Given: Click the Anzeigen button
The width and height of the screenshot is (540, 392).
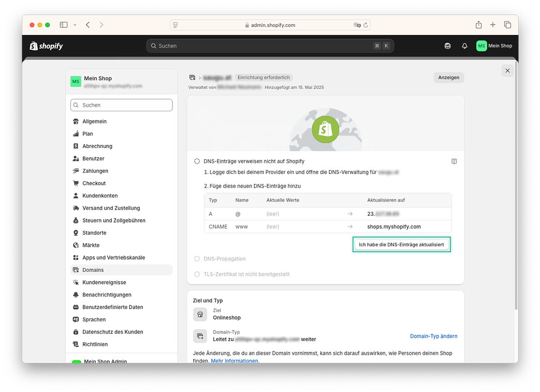Looking at the screenshot, I should click(x=448, y=77).
